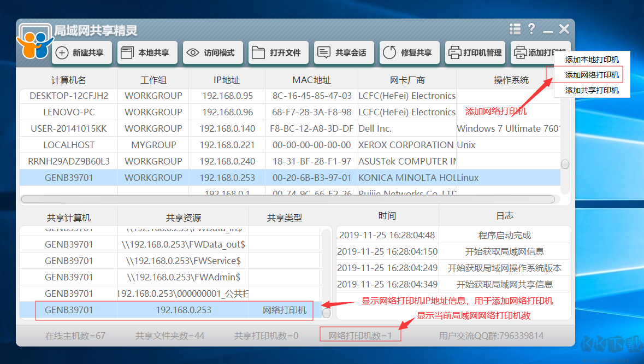Viewport: 644px width, 364px height.
Task: Click 修复共享 repair share button
Action: [410, 52]
